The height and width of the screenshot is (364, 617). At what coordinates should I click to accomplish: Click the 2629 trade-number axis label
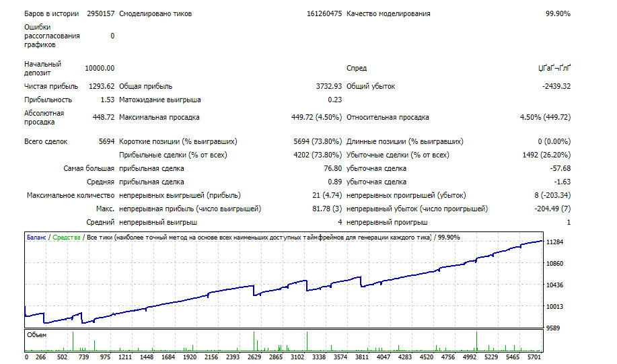click(x=254, y=357)
